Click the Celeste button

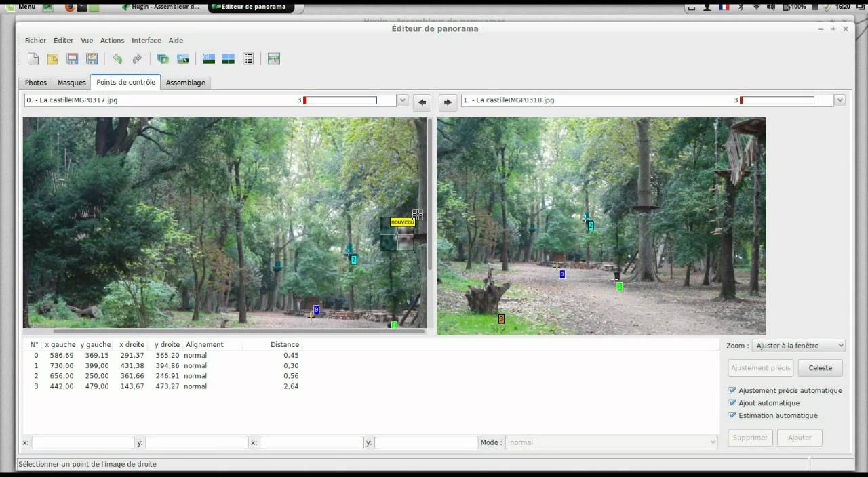[x=820, y=368]
